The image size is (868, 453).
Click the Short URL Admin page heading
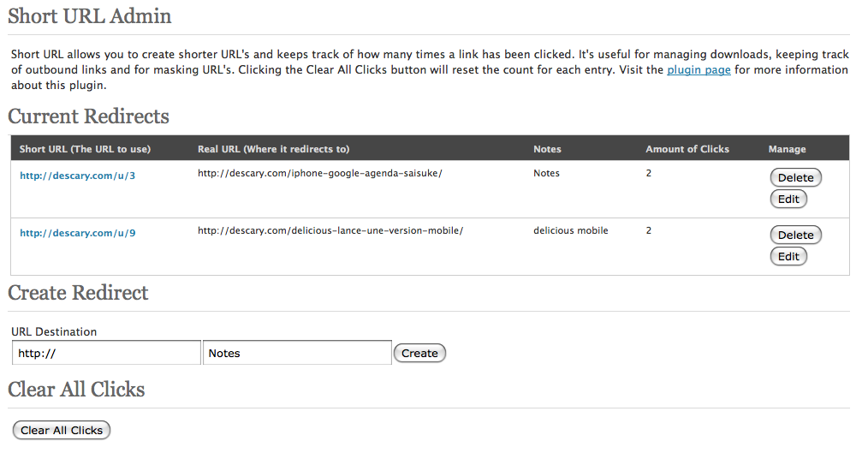click(x=89, y=16)
